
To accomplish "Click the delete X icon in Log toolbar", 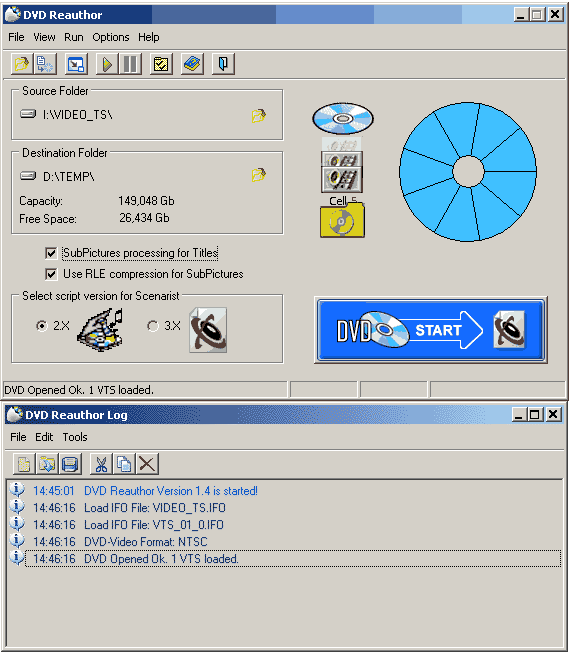I will pyautogui.click(x=147, y=464).
